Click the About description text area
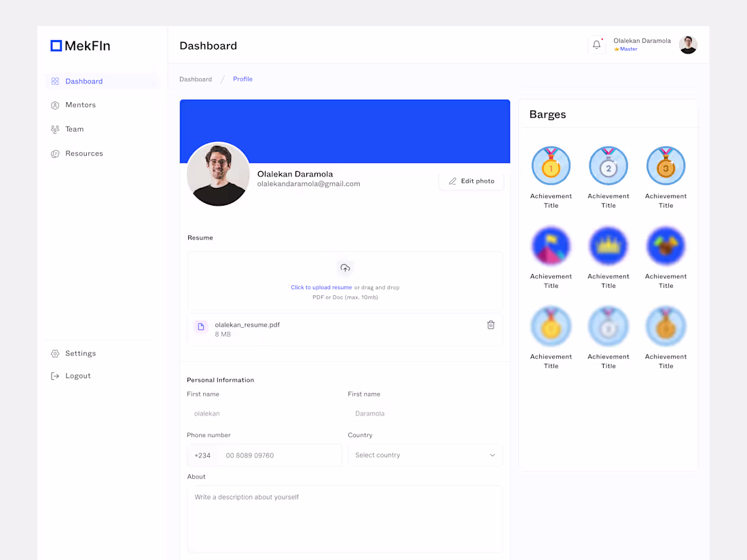The height and width of the screenshot is (560, 747). (345, 519)
